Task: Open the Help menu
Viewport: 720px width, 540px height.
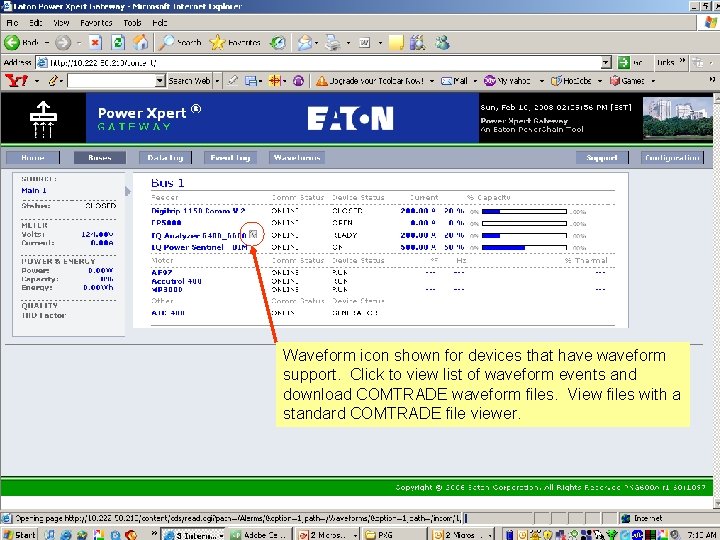Action: [x=159, y=22]
